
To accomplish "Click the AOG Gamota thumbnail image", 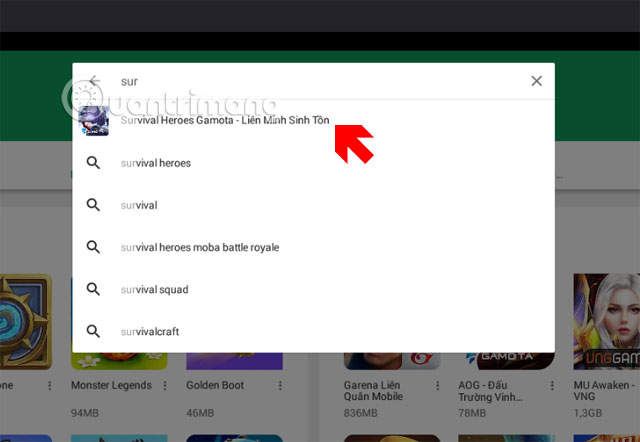I will point(506,361).
